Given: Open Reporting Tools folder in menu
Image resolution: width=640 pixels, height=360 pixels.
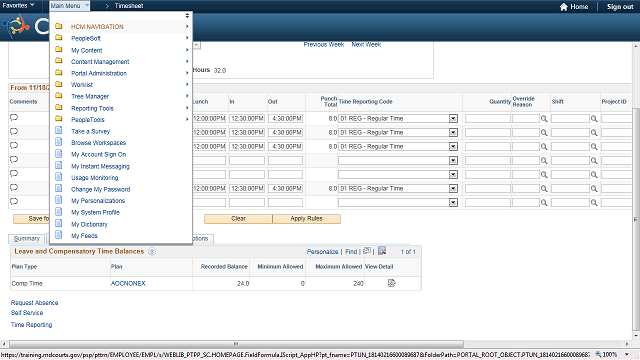Looking at the screenshot, I should point(92,108).
